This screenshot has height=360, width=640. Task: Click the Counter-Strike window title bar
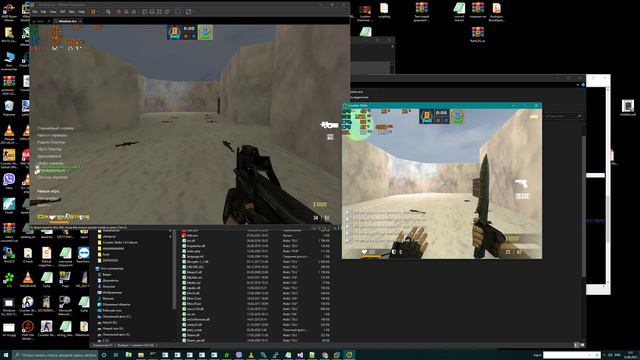tap(442, 105)
